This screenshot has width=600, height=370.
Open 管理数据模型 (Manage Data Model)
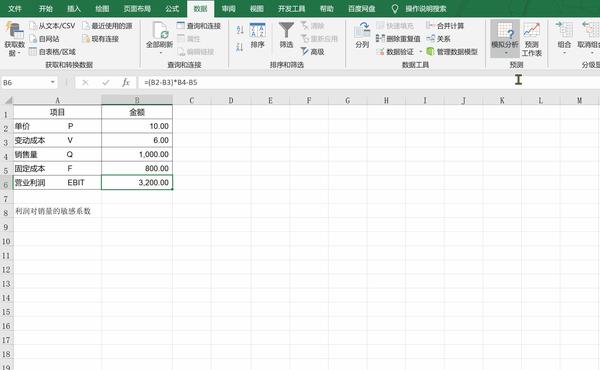pos(452,52)
